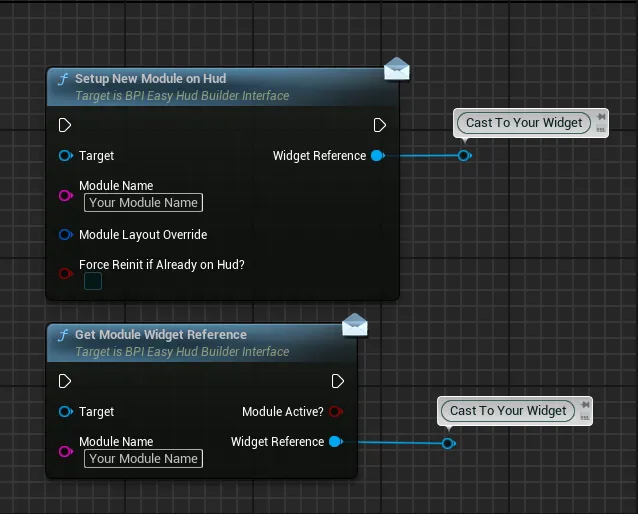Select the Get Module Widget Reference node title
This screenshot has width=638, height=514.
pyautogui.click(x=161, y=335)
